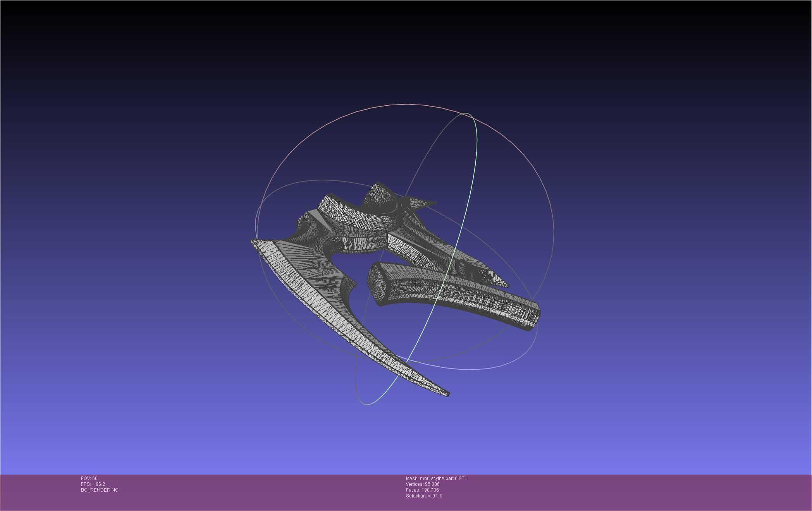Click the FOV: 60 status text
The width and height of the screenshot is (812, 511).
89,478
